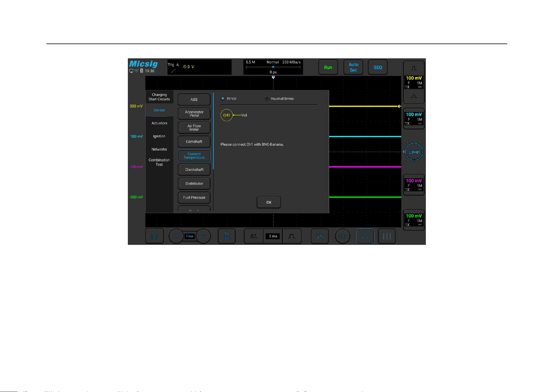Click the yellow trigger level arrow marker

click(x=399, y=106)
